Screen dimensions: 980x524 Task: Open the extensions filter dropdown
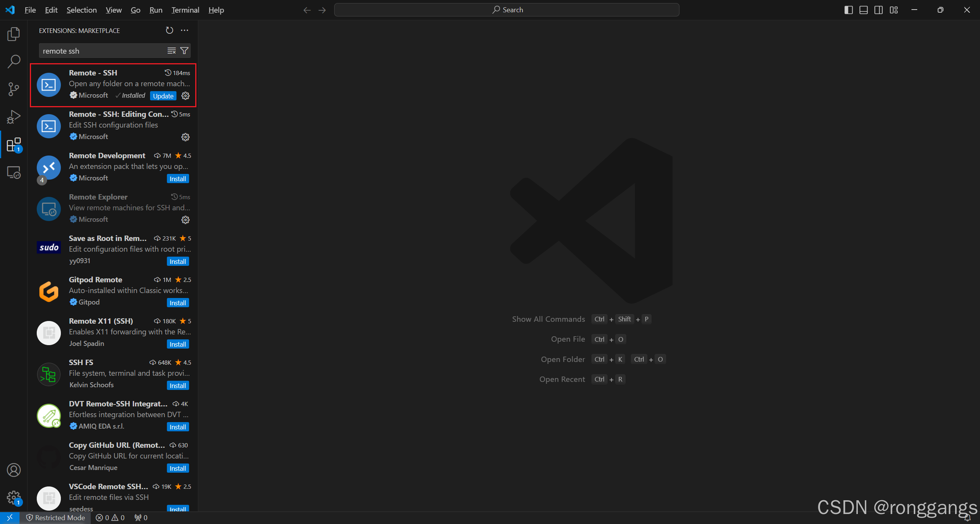point(184,51)
